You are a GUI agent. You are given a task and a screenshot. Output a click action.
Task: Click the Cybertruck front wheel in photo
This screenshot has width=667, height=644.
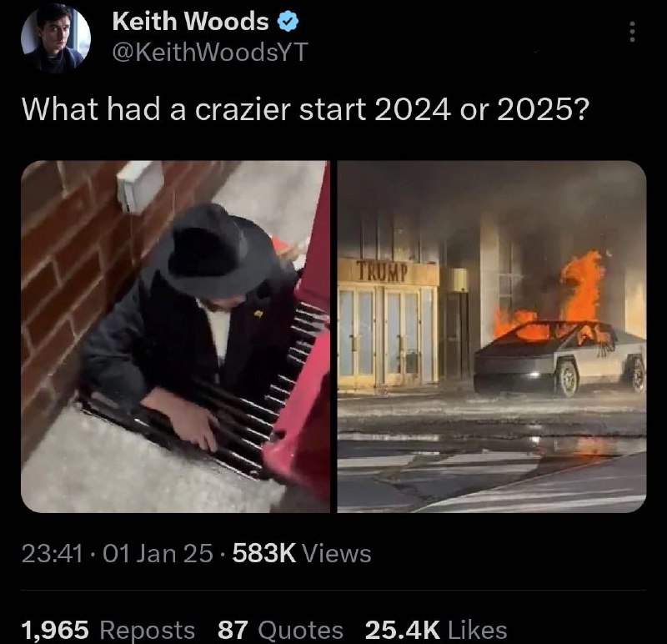[x=567, y=379]
